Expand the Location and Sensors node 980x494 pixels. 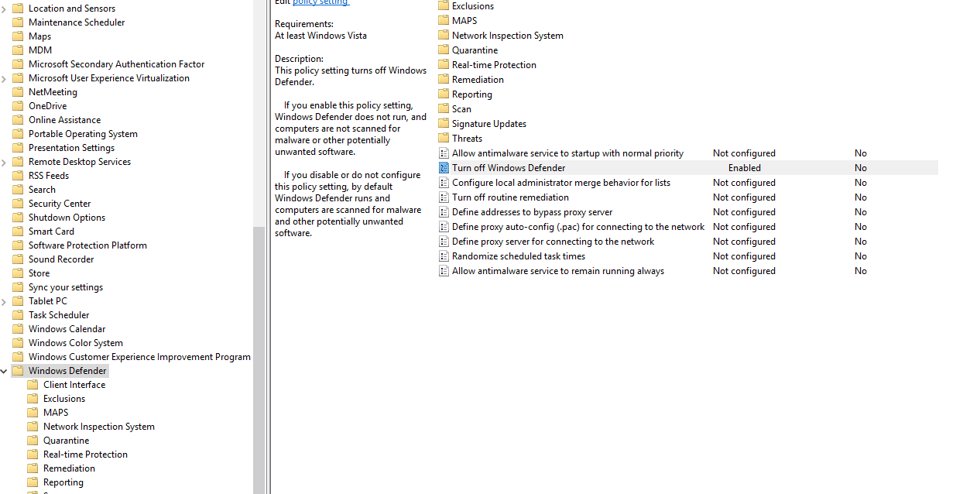pyautogui.click(x=4, y=9)
